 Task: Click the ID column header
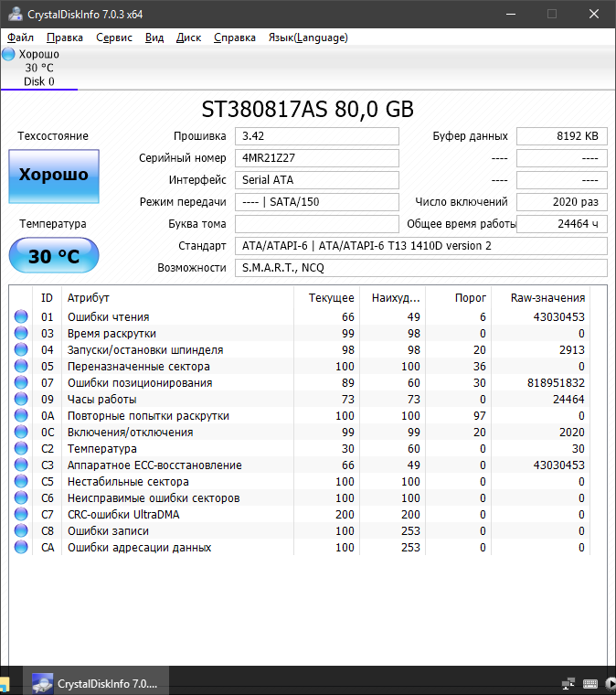point(47,298)
